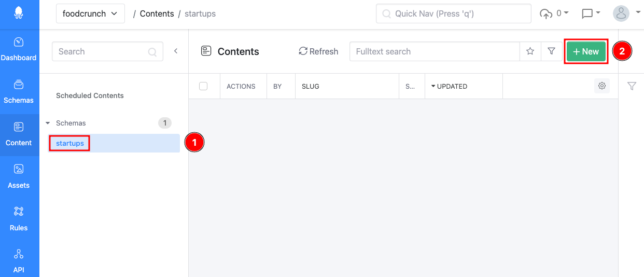Screen dimensions: 644x277
Task: Click the right side panel filter icon
Action: (631, 86)
